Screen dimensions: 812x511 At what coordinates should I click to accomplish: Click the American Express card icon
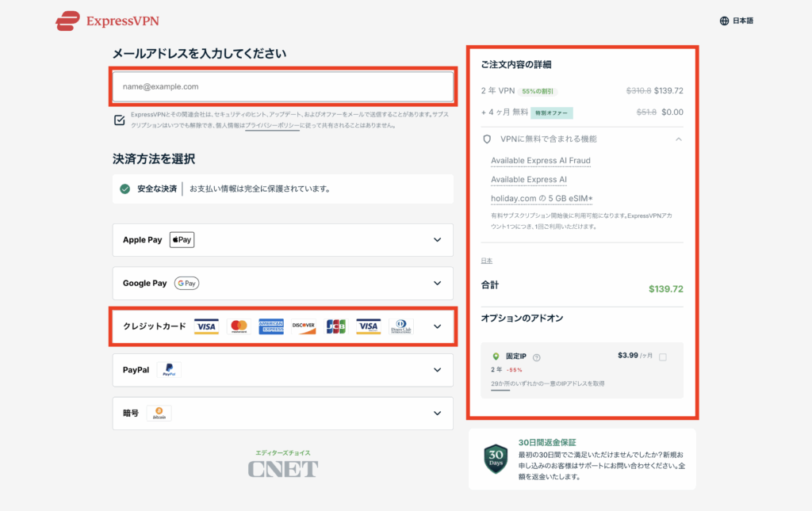pyautogui.click(x=271, y=326)
